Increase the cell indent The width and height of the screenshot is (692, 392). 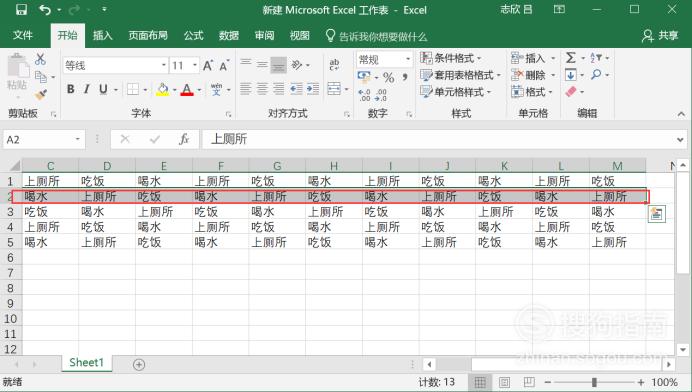(x=313, y=89)
